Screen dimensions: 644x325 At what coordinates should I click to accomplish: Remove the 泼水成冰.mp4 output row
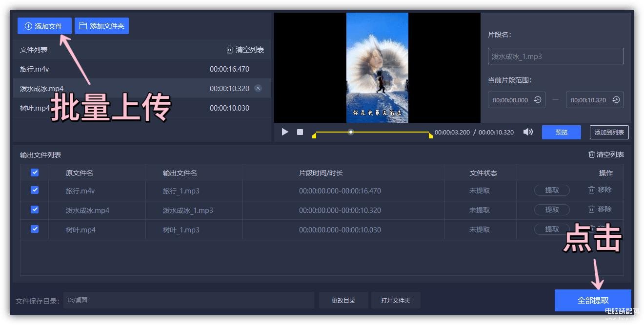[600, 209]
